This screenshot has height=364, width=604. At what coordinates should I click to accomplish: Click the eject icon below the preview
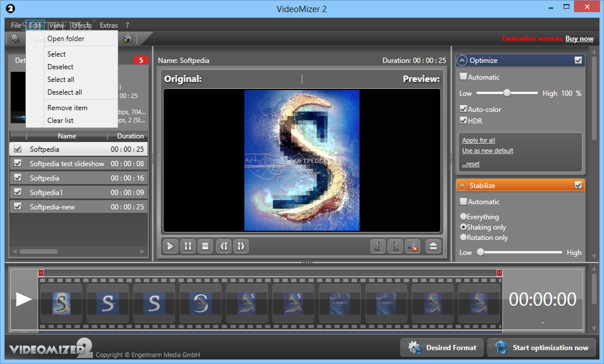[433, 246]
